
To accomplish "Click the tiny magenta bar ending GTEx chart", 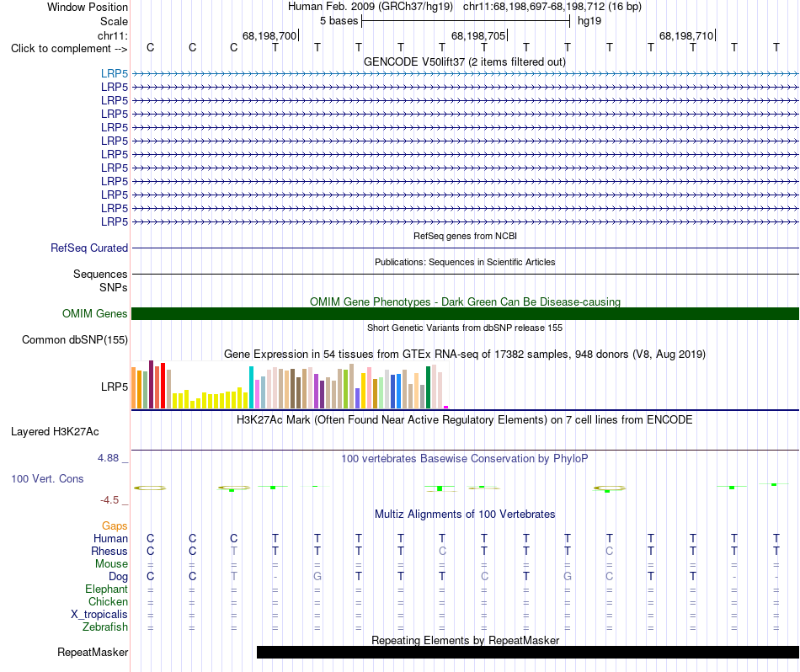I will (446, 408).
